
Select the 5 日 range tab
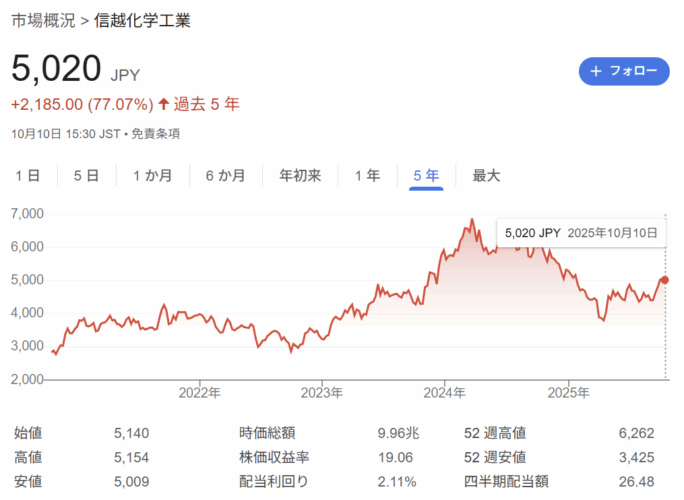(86, 176)
